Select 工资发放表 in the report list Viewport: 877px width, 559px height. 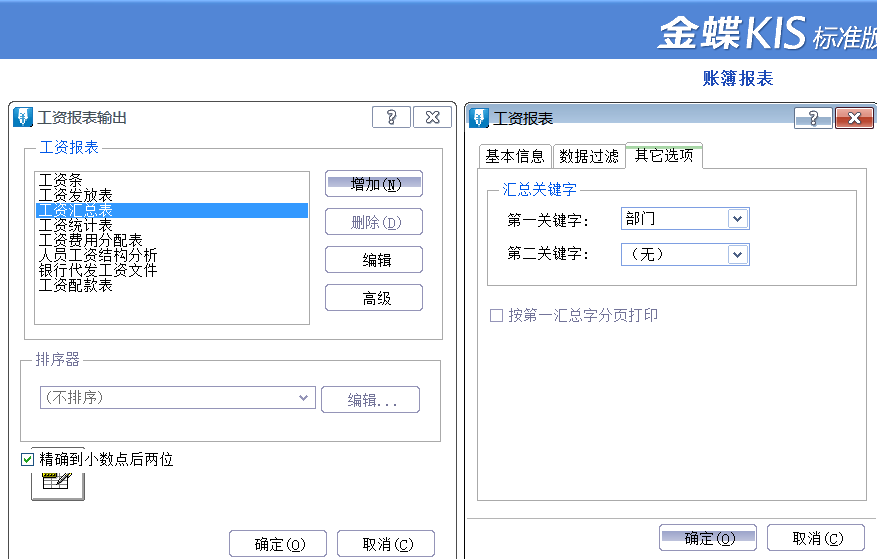pos(172,195)
